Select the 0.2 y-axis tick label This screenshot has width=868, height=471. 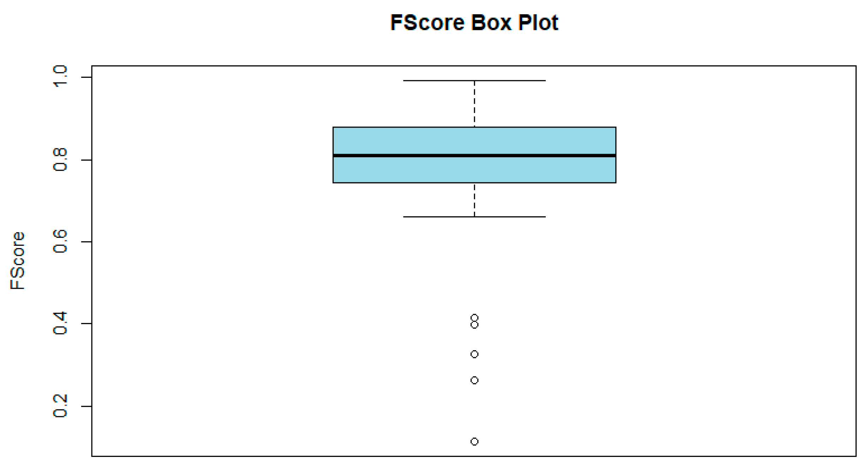60,406
